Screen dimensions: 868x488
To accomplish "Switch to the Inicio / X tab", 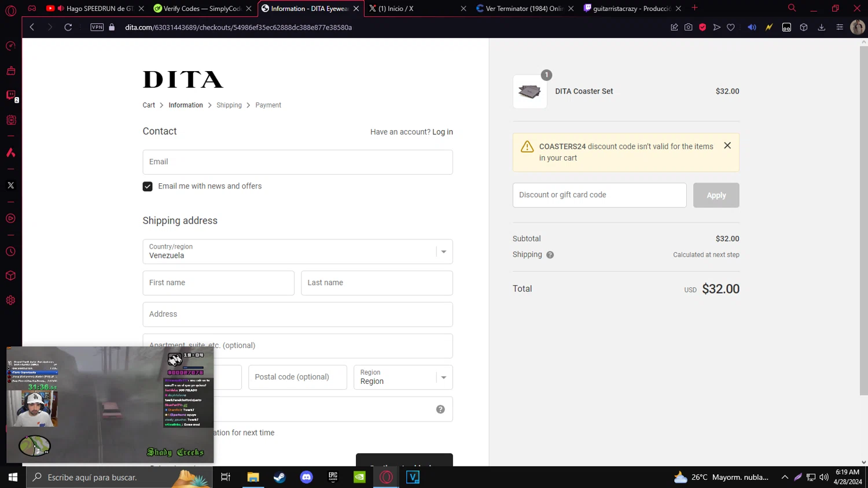I will 417,8.
